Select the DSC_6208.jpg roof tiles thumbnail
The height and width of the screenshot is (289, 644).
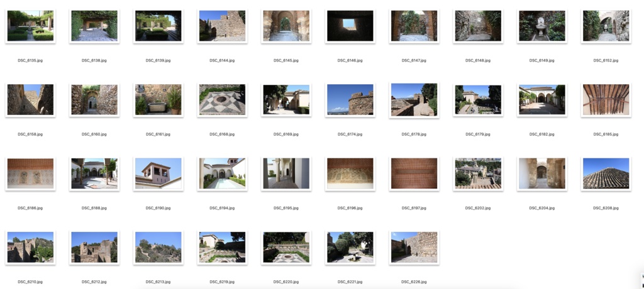606,173
